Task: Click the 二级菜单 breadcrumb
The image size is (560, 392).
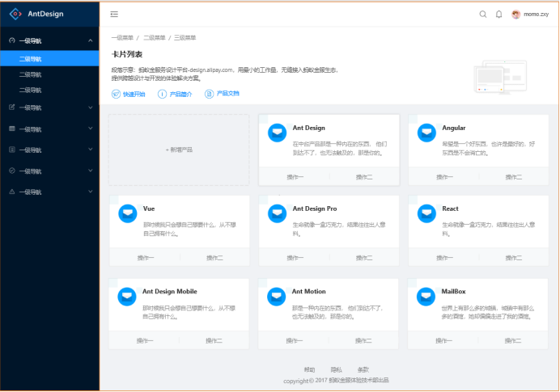Action: click(x=155, y=38)
